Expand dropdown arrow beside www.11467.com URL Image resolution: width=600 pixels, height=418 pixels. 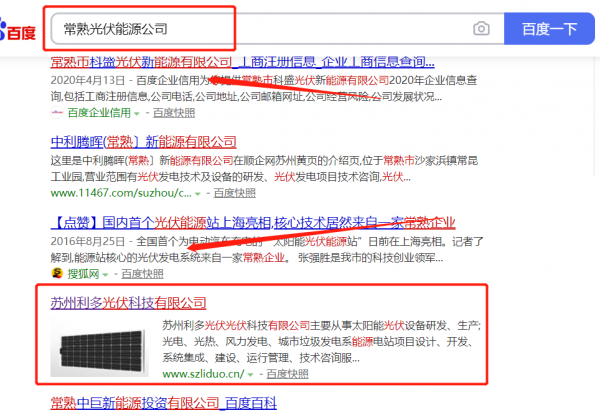pyautogui.click(x=199, y=193)
